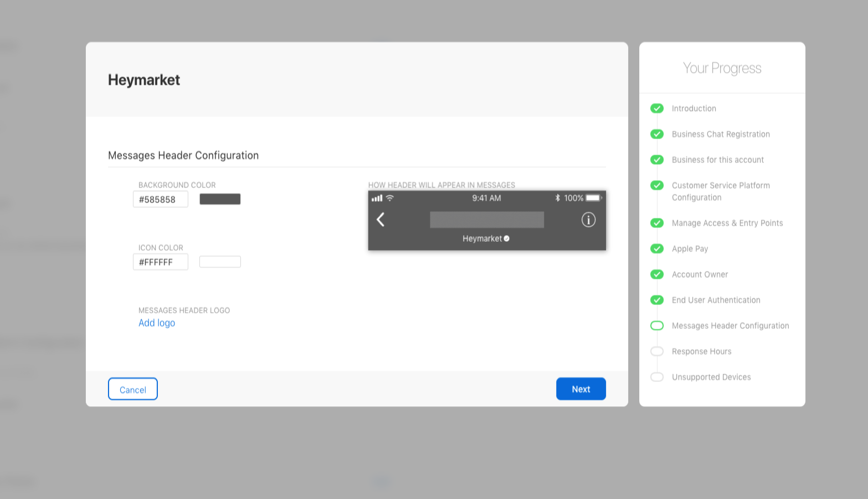Open Customer Service Platform Configuration step
The width and height of the screenshot is (868, 499).
[721, 191]
